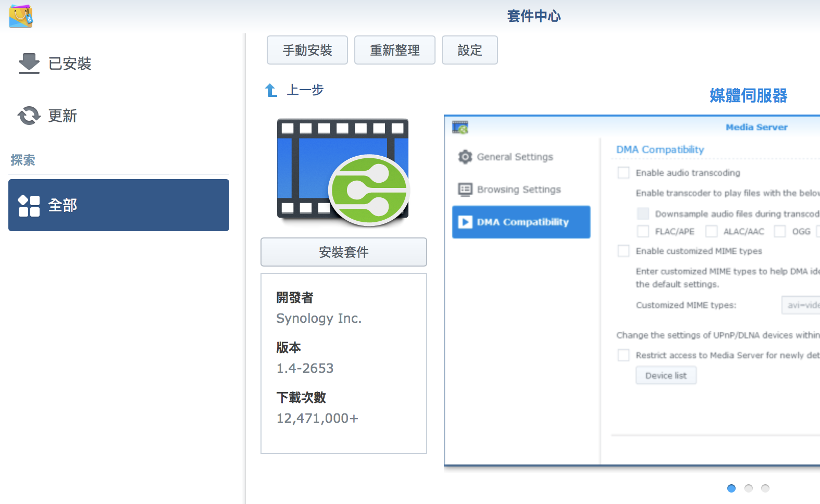Toggle Enable customized MIME types checkbox
820x504 pixels.
pos(623,251)
